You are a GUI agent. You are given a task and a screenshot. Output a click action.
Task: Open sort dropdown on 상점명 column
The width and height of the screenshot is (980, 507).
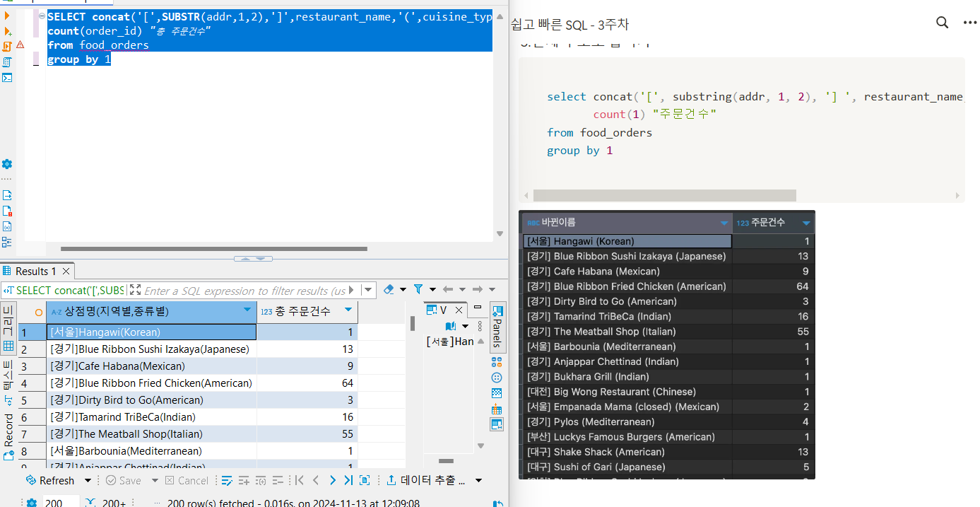coord(247,310)
